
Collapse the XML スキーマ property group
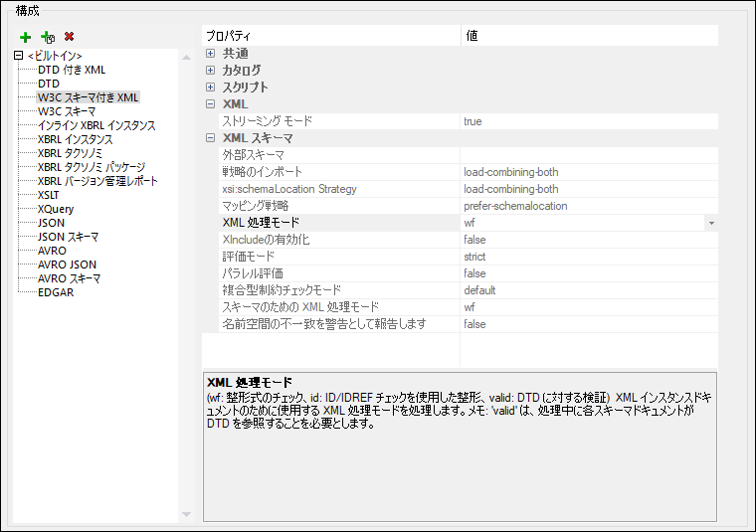point(210,138)
